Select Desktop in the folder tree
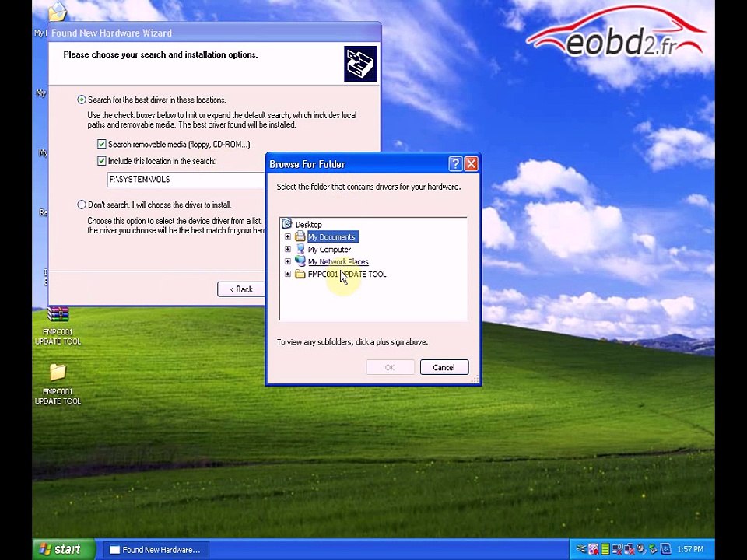747x560 pixels. tap(308, 224)
